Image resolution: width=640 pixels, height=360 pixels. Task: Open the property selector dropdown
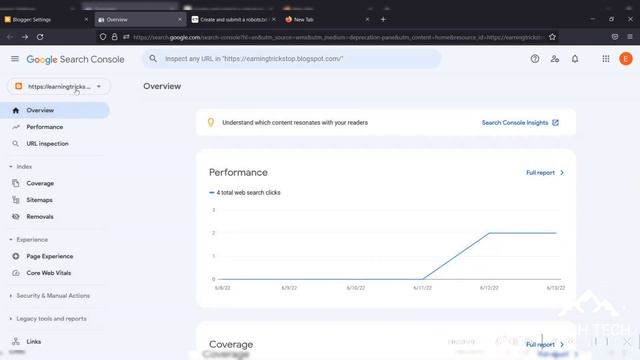point(59,87)
